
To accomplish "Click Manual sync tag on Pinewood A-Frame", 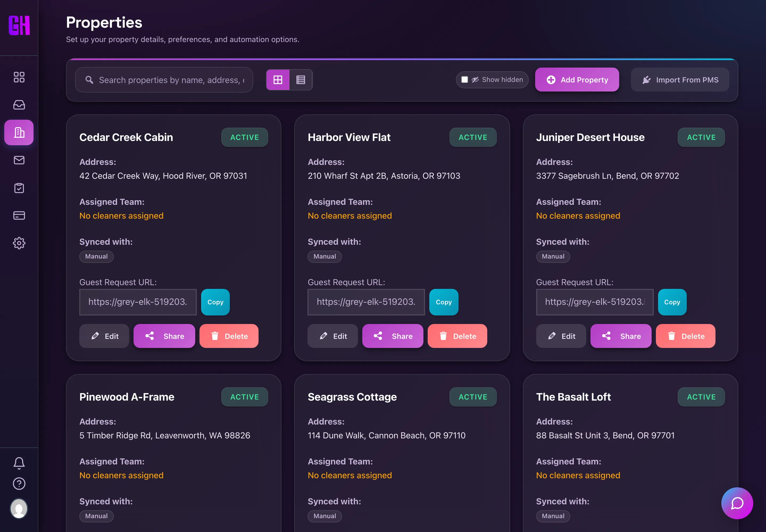I will (96, 516).
